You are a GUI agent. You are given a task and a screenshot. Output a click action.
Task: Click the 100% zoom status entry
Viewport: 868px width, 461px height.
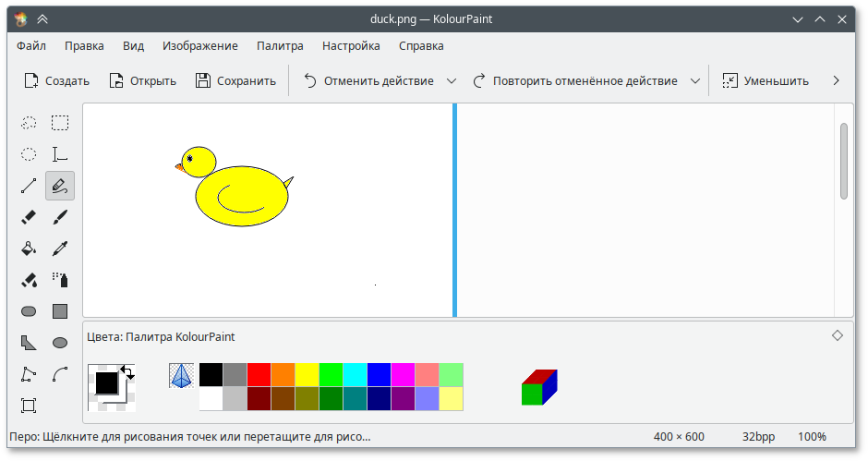[812, 437]
